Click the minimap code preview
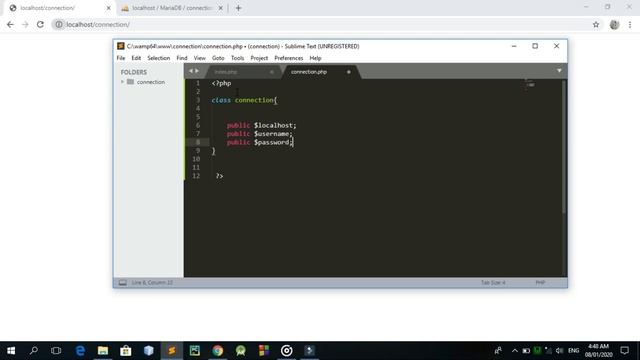The height and width of the screenshot is (360, 640). (x=530, y=83)
